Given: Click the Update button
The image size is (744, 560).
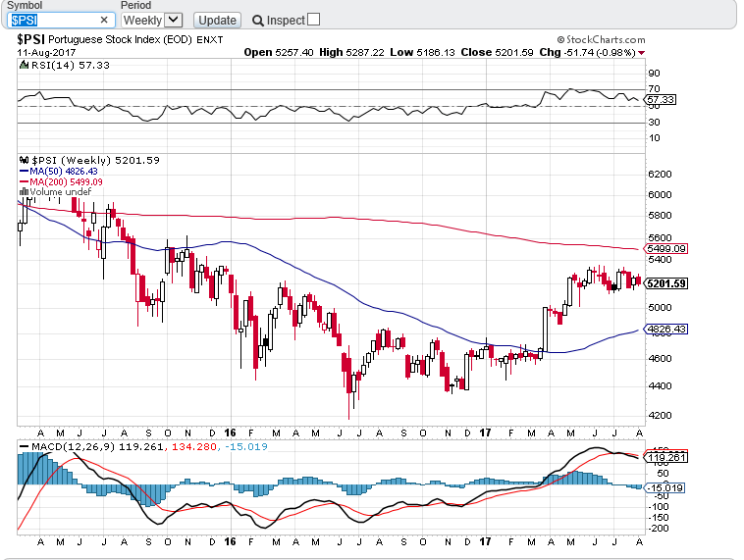Looking at the screenshot, I should (217, 21).
